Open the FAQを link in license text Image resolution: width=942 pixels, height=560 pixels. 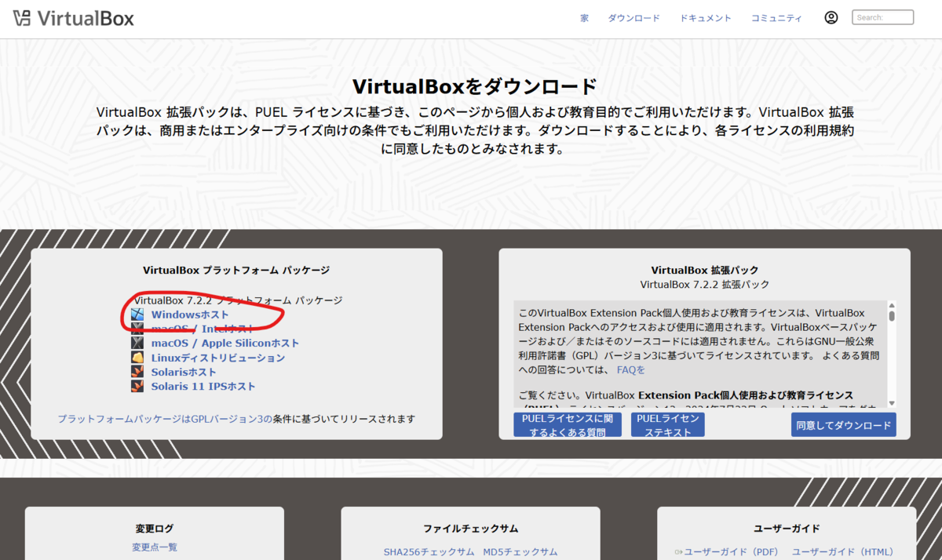click(x=630, y=370)
